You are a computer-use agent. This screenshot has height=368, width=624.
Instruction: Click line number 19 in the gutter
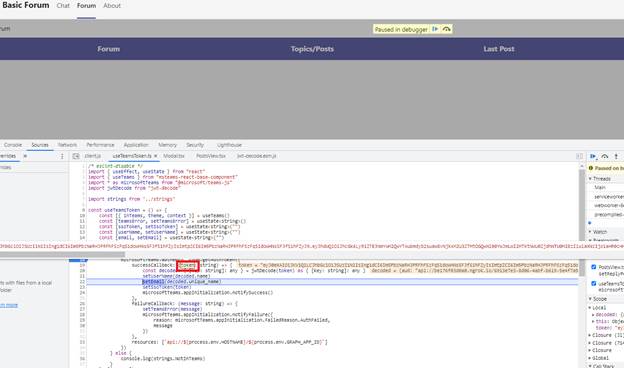tap(82, 265)
